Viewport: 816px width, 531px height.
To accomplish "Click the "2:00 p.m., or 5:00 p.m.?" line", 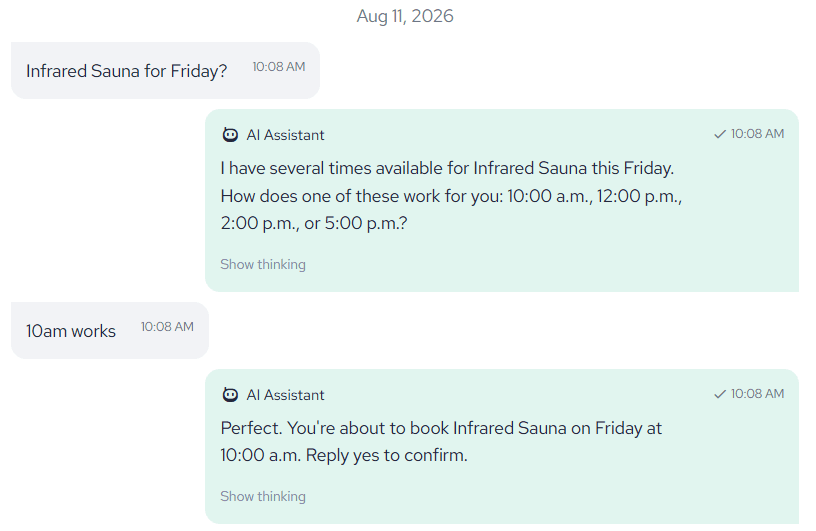I will tap(314, 223).
